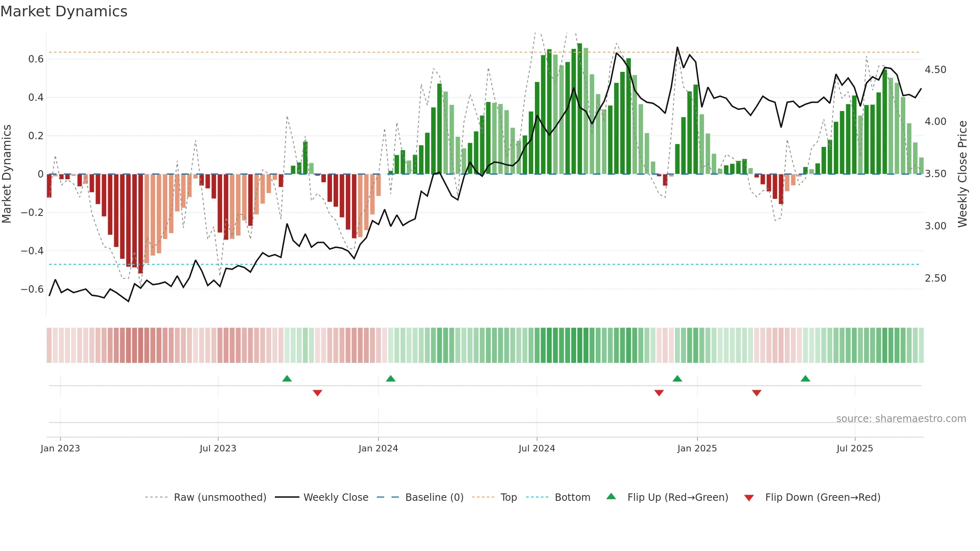Toggle the Flip Down (Green→Red) legend entry
The width and height of the screenshot is (980, 551).
pyautogui.click(x=812, y=497)
